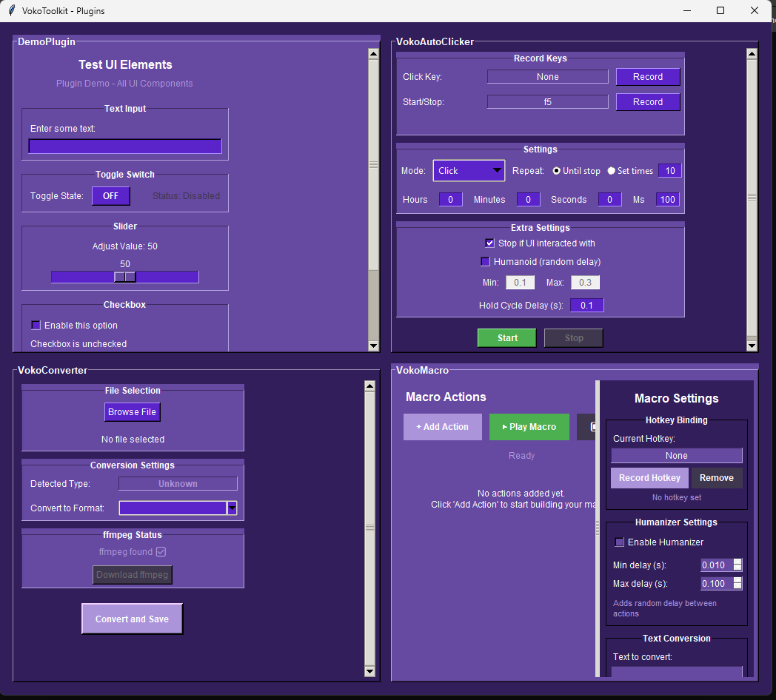776x700 pixels.
Task: Click the VokoMacro panel divider handle
Action: 598,528
